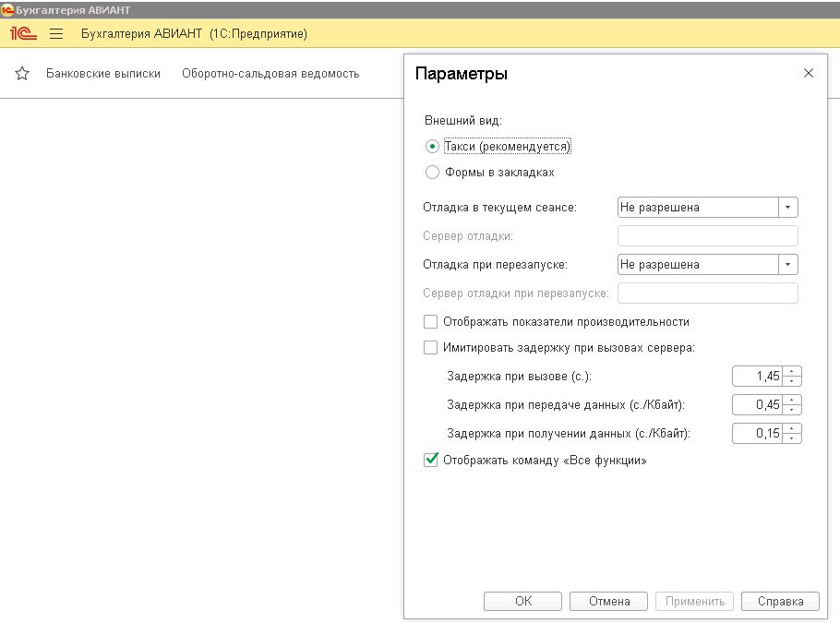Confirm settings with OK button
This screenshot has height=623, width=840.
(522, 601)
